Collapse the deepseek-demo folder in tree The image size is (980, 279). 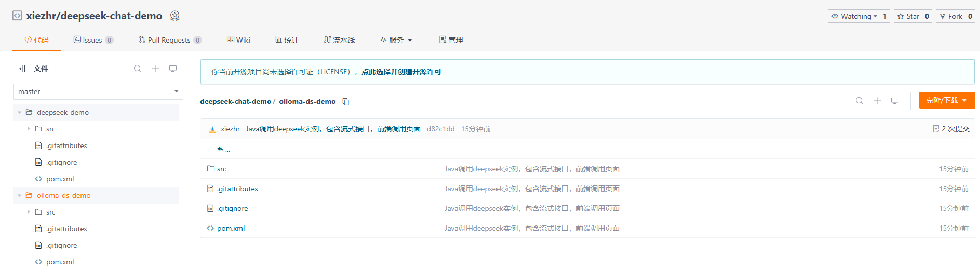click(20, 113)
